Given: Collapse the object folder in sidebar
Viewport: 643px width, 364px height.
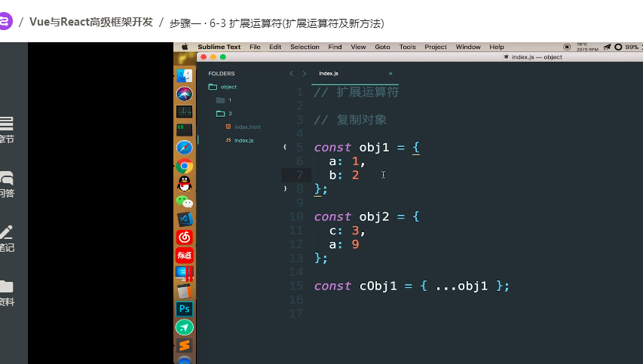Looking at the screenshot, I should pos(222,87).
